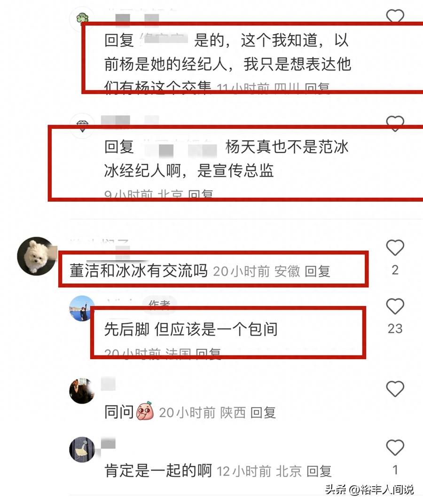Click the 头条 @裕丰人间说 watermark
This screenshot has height=504, width=423.
tap(369, 489)
